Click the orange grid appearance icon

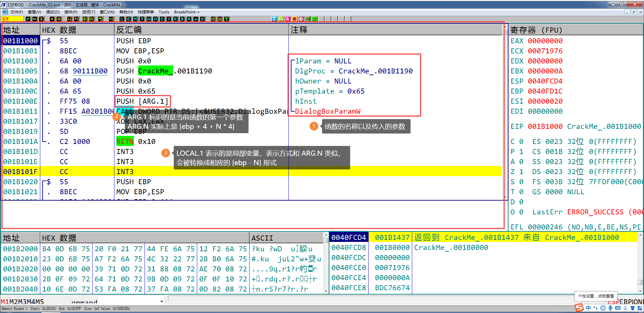[x=220, y=19]
